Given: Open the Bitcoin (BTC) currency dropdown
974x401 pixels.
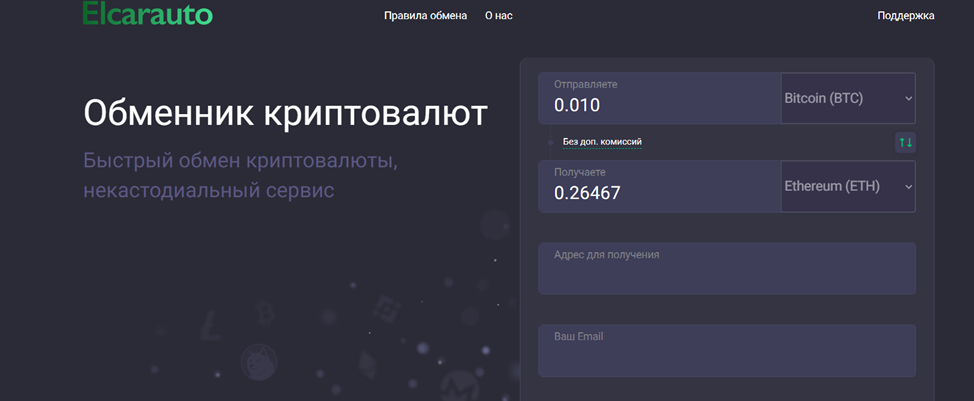Looking at the screenshot, I should coord(848,98).
